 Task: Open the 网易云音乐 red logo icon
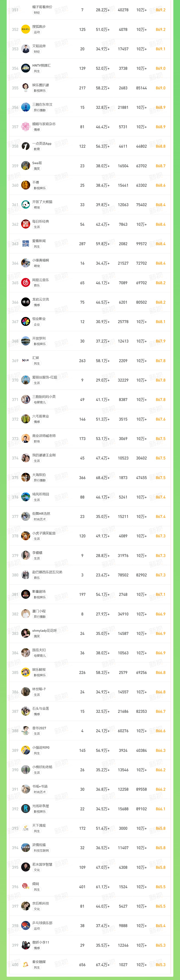[x=26, y=283]
